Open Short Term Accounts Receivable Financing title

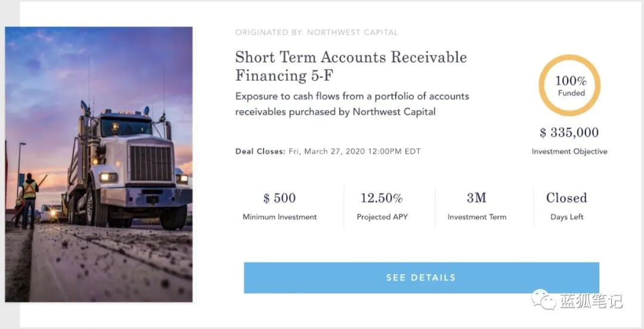(x=351, y=66)
